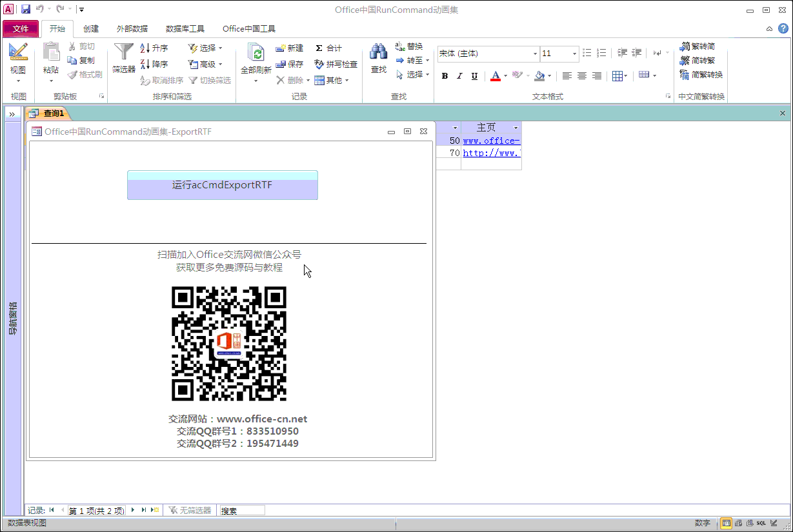793x532 pixels.
Task: Close the 查询1 document with X
Action: coord(783,113)
